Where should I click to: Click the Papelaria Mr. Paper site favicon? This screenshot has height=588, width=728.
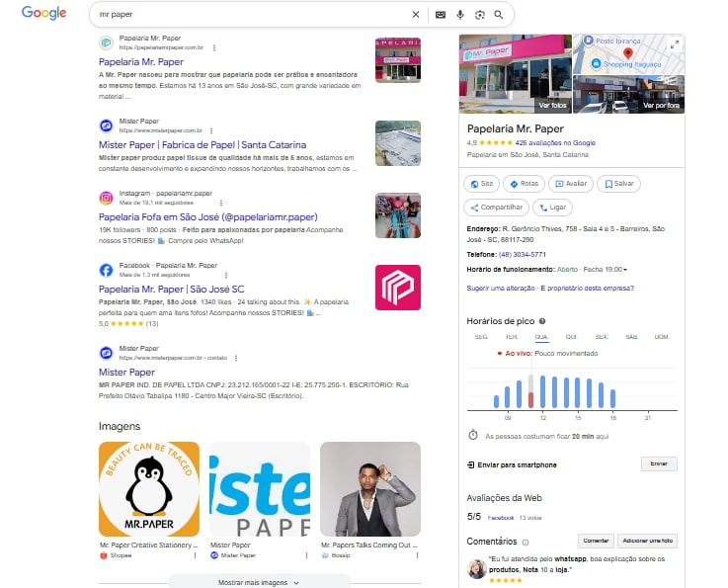tap(106, 42)
